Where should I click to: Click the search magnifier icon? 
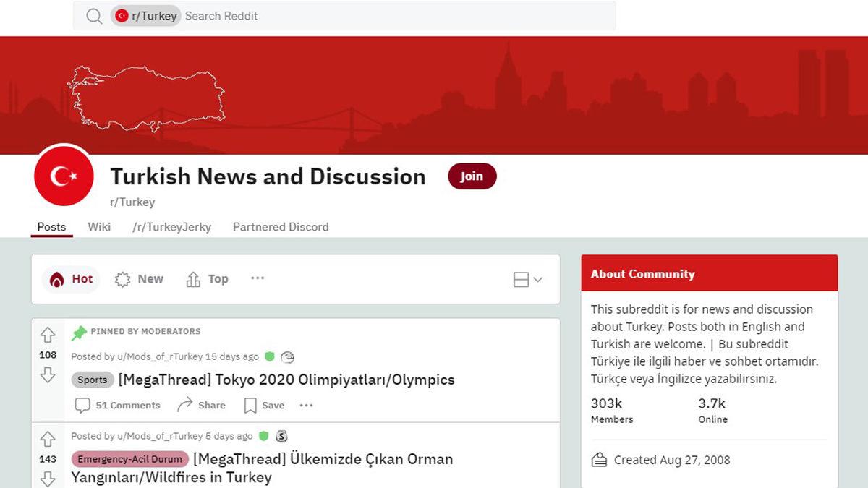[x=94, y=16]
